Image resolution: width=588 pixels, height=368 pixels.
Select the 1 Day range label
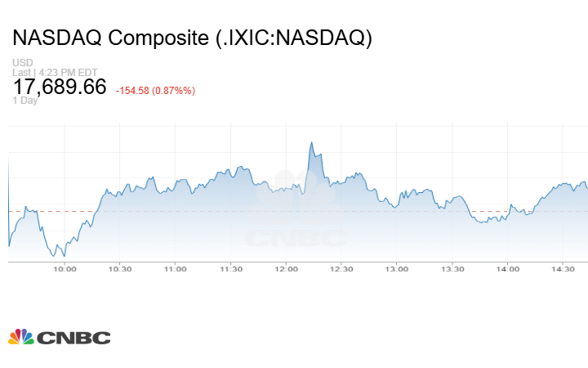coord(24,101)
